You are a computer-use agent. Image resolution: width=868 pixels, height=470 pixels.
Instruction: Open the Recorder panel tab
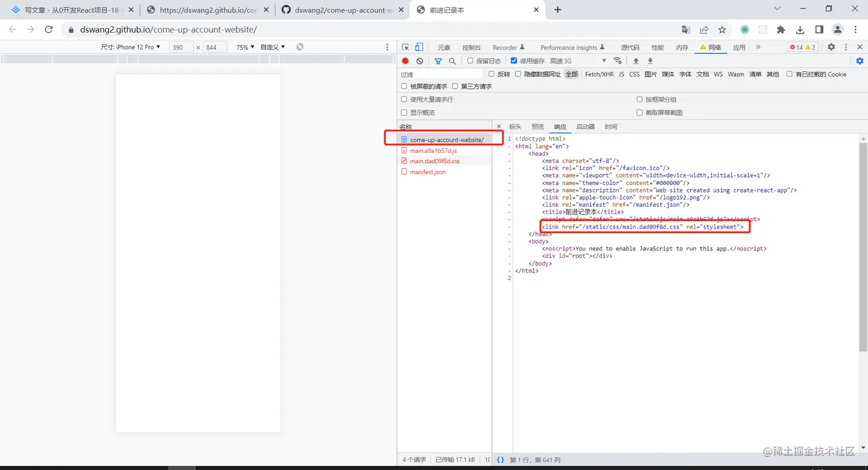click(509, 48)
